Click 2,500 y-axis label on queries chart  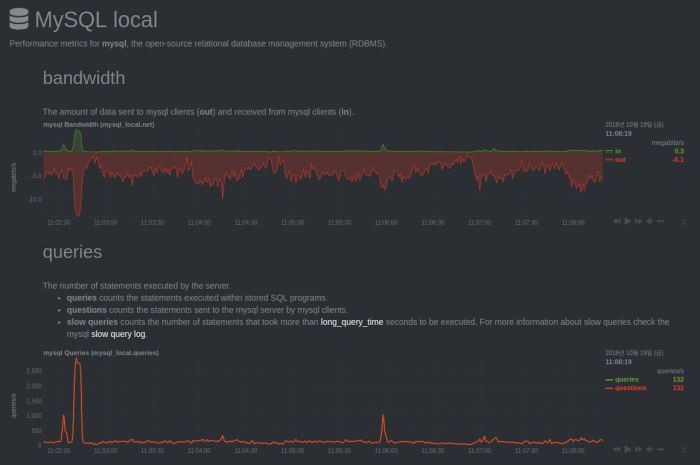coord(34,371)
